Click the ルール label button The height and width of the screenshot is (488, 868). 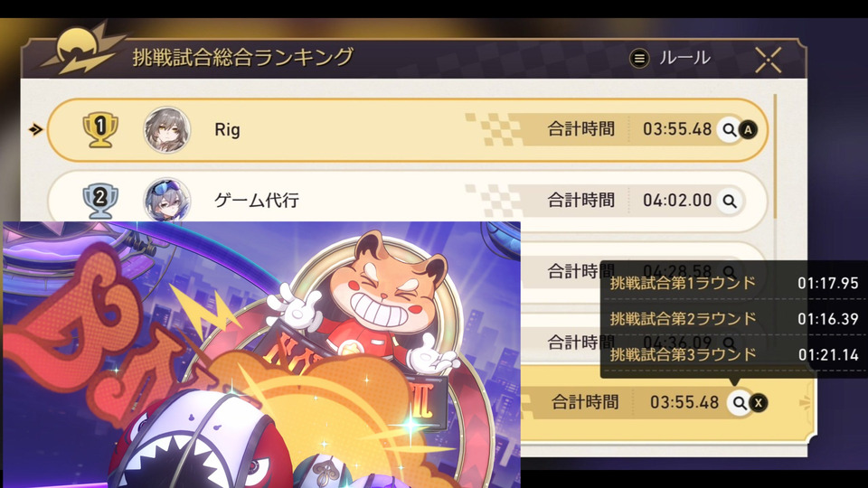(684, 58)
